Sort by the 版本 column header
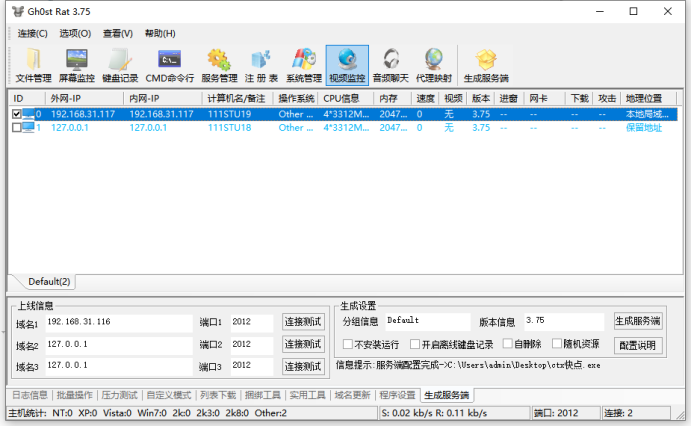 (481, 98)
